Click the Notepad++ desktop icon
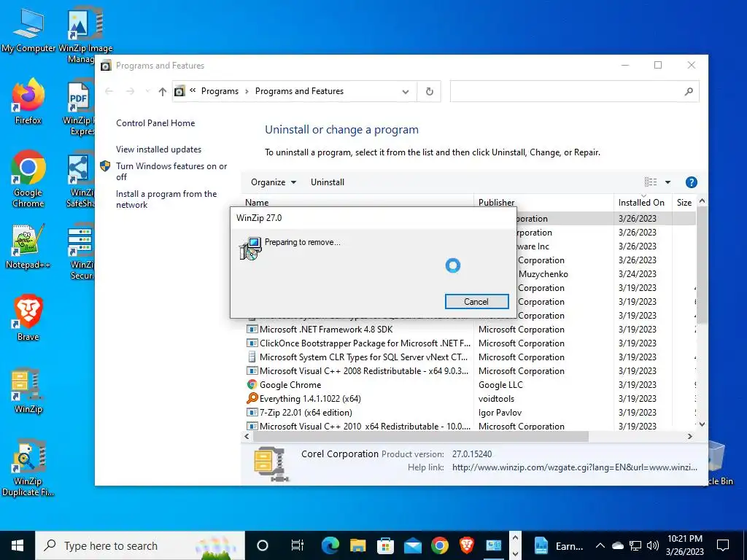 pyautogui.click(x=28, y=246)
